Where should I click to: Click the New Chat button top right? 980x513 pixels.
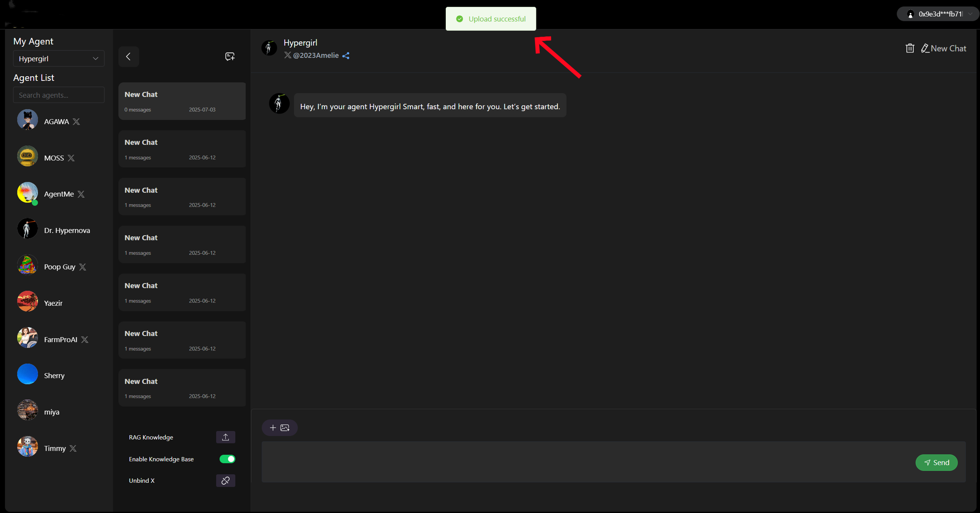(x=944, y=48)
